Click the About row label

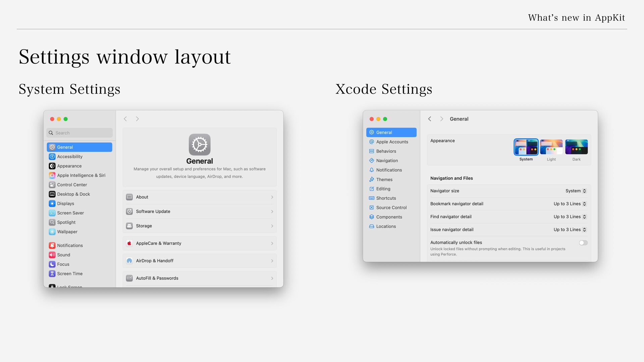point(142,197)
